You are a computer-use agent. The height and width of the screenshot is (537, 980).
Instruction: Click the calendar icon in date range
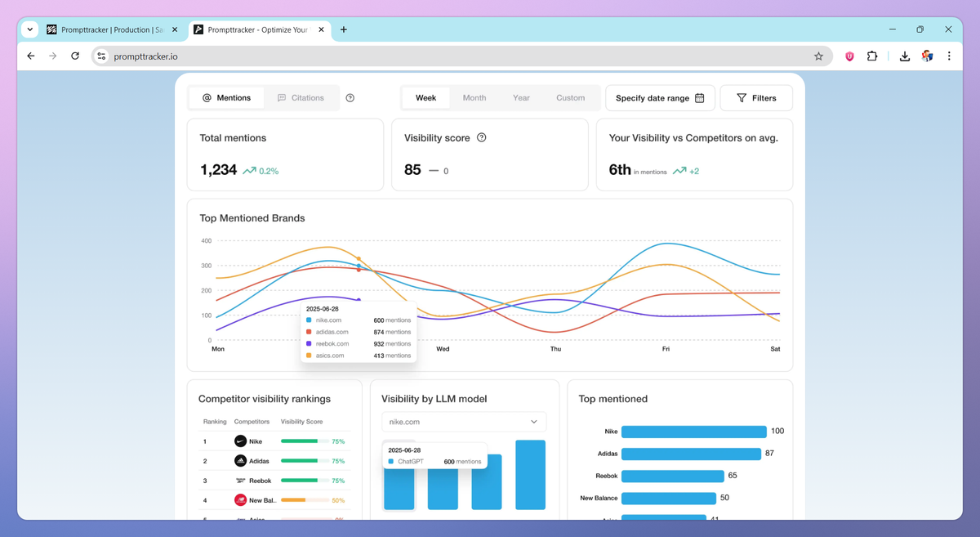tap(700, 98)
